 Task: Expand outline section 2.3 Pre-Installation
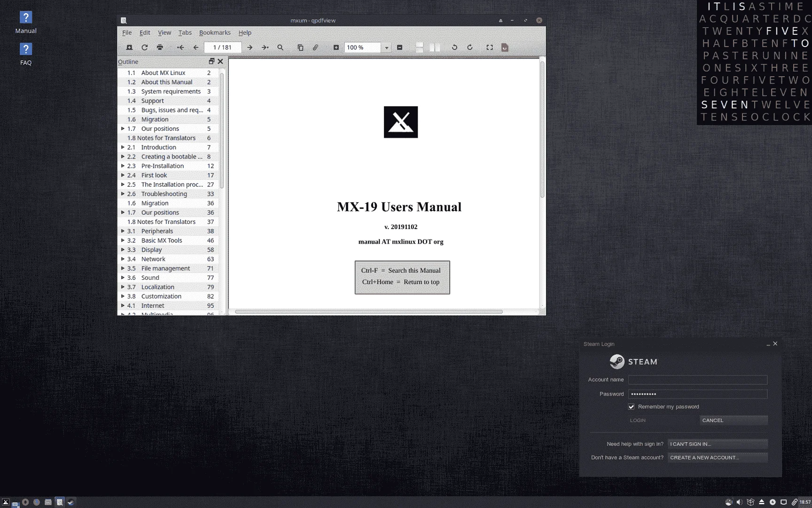click(123, 166)
